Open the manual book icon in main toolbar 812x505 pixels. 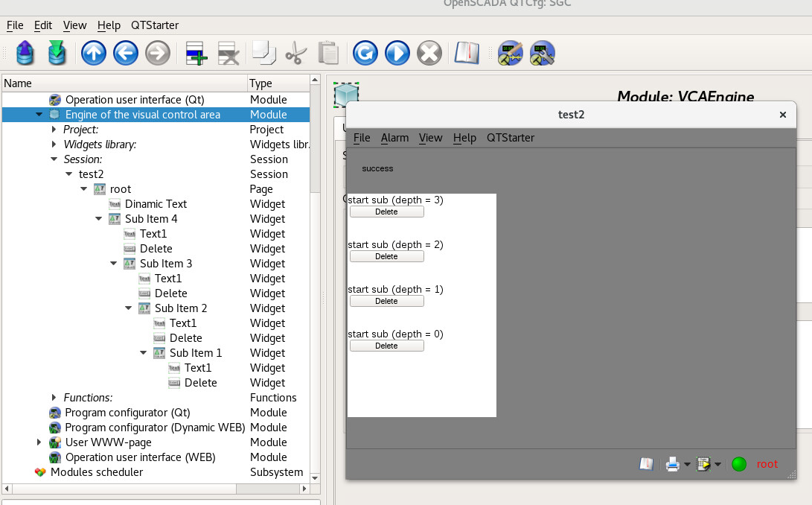coord(468,54)
